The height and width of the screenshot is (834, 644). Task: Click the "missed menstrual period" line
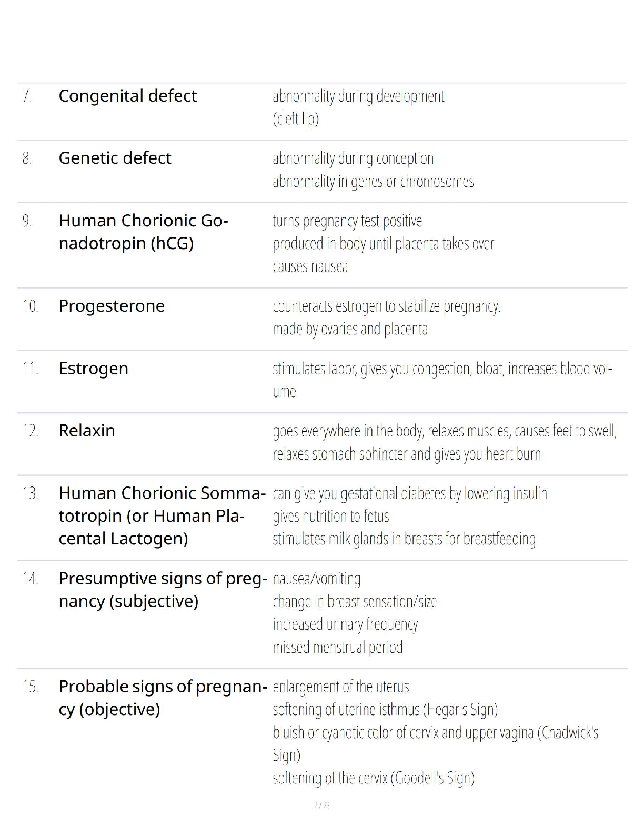[338, 647]
